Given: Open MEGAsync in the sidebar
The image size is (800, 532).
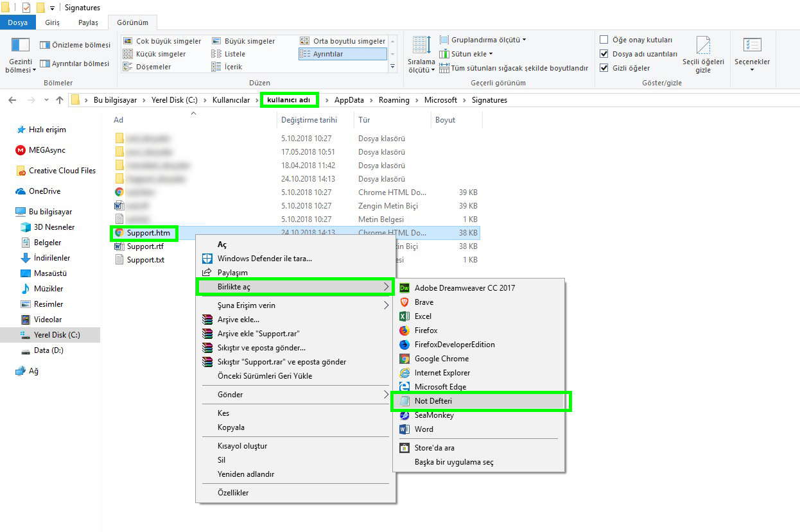Looking at the screenshot, I should click(x=45, y=150).
